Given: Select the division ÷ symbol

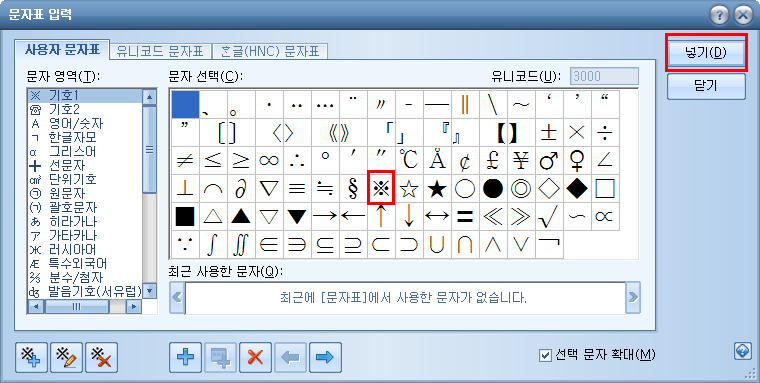Looking at the screenshot, I should pyautogui.click(x=604, y=132).
